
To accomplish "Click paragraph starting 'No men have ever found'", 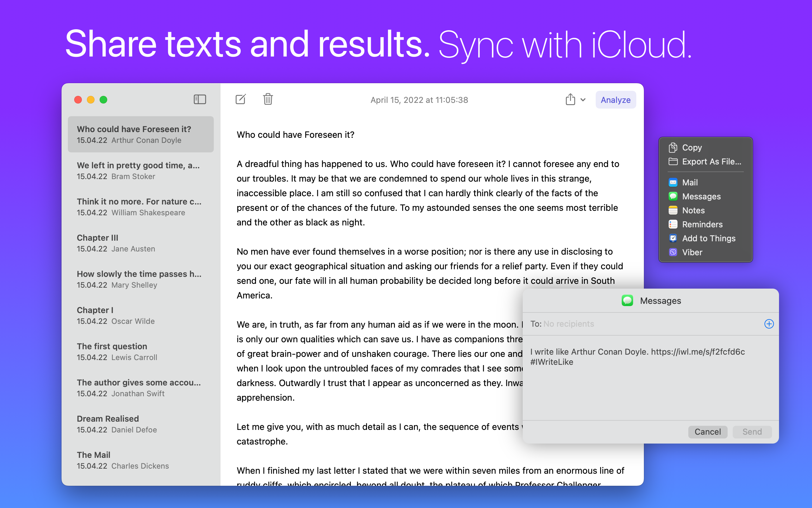I will pyautogui.click(x=429, y=273).
